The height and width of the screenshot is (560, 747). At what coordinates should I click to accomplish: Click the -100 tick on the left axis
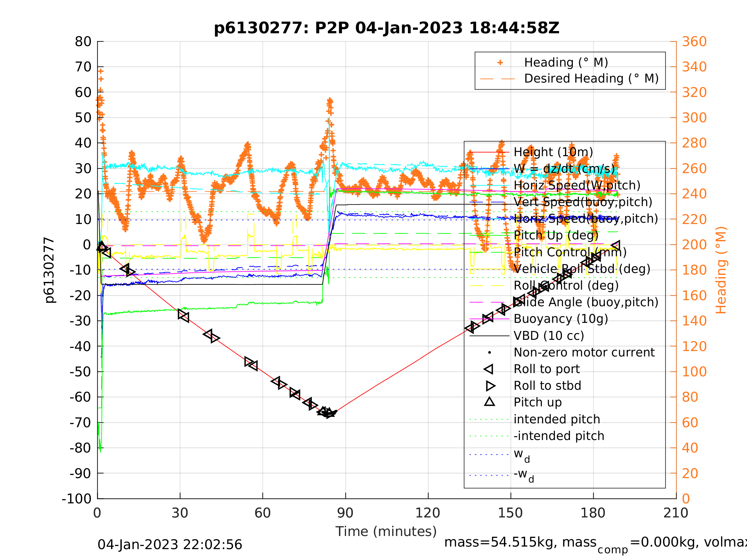click(x=77, y=499)
